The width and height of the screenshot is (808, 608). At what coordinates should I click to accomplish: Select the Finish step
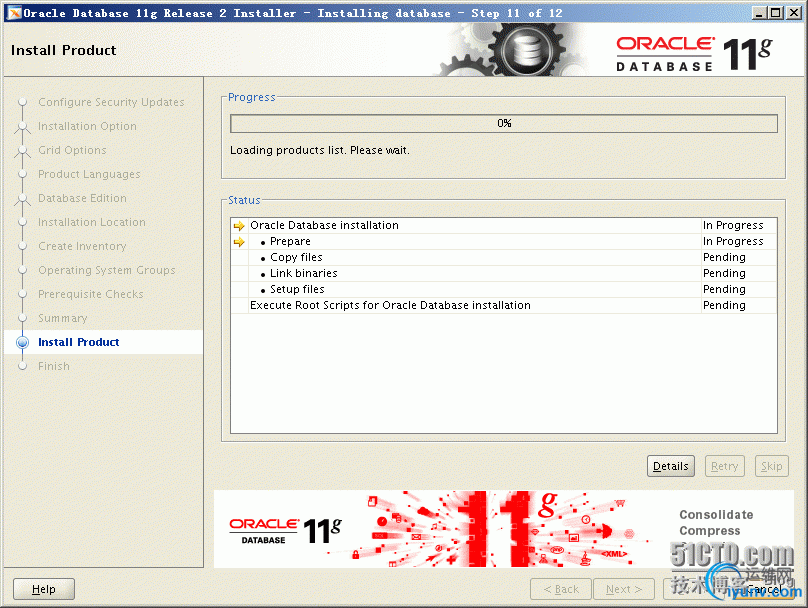(54, 366)
